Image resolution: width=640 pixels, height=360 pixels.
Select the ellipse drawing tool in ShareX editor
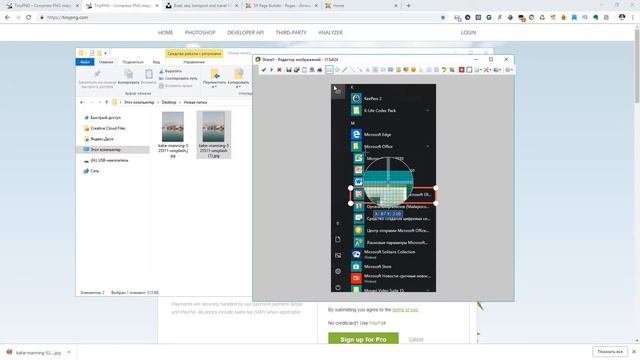click(x=337, y=70)
